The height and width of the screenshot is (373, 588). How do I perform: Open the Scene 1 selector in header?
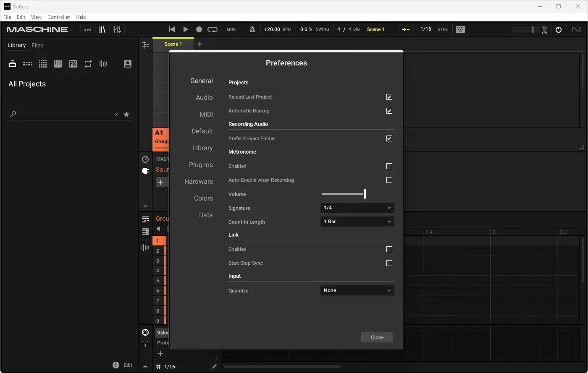click(x=376, y=29)
